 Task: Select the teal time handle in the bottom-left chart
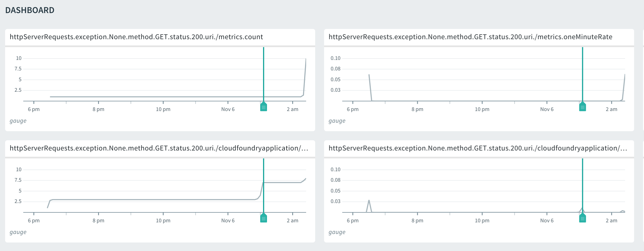[x=264, y=218]
